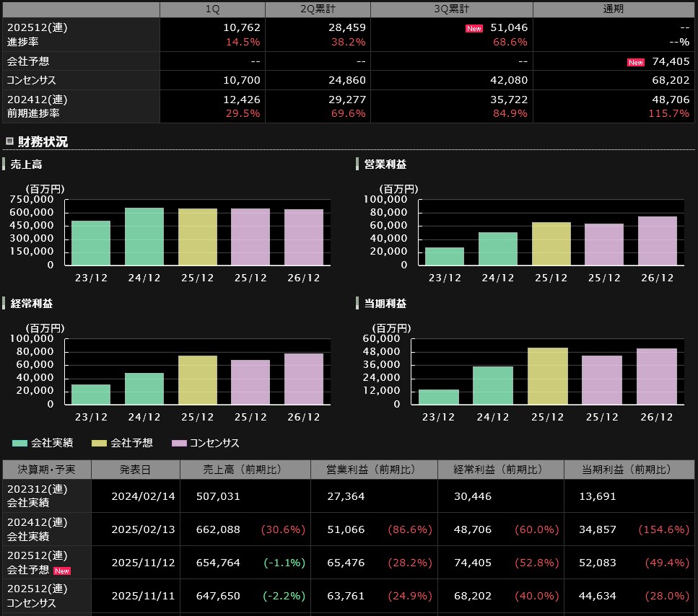Click the New badge beside 51,046
The image size is (698, 616).
click(474, 28)
